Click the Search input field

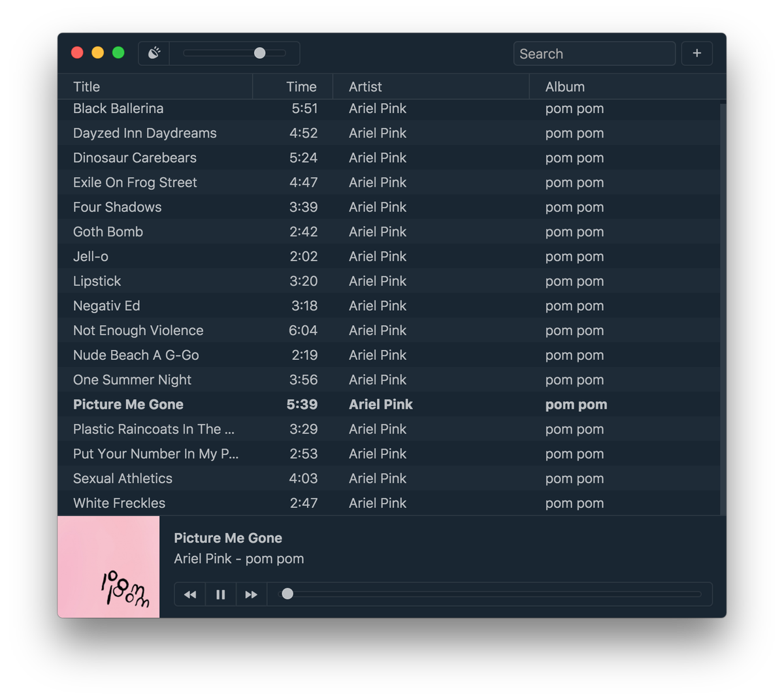(595, 54)
